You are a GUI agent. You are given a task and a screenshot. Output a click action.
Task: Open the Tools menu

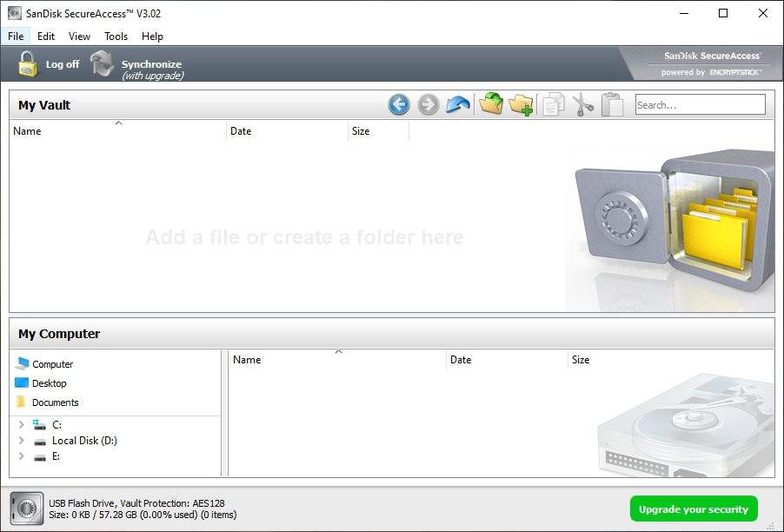[x=116, y=37]
